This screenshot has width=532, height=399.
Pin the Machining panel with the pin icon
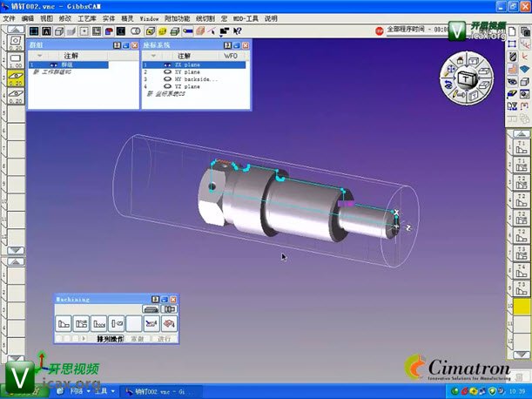tap(155, 300)
